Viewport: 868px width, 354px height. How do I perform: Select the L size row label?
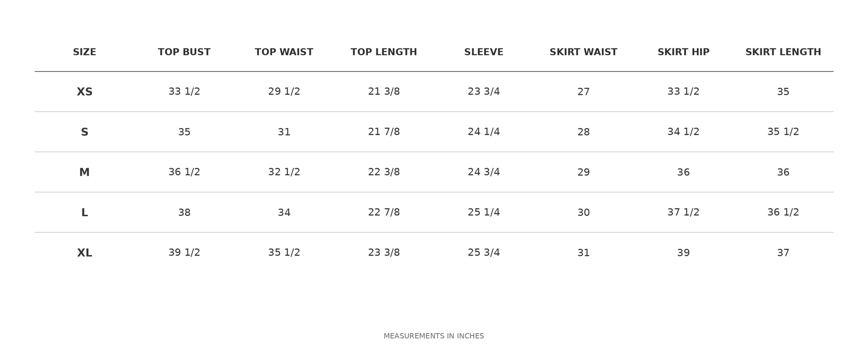pos(84,213)
